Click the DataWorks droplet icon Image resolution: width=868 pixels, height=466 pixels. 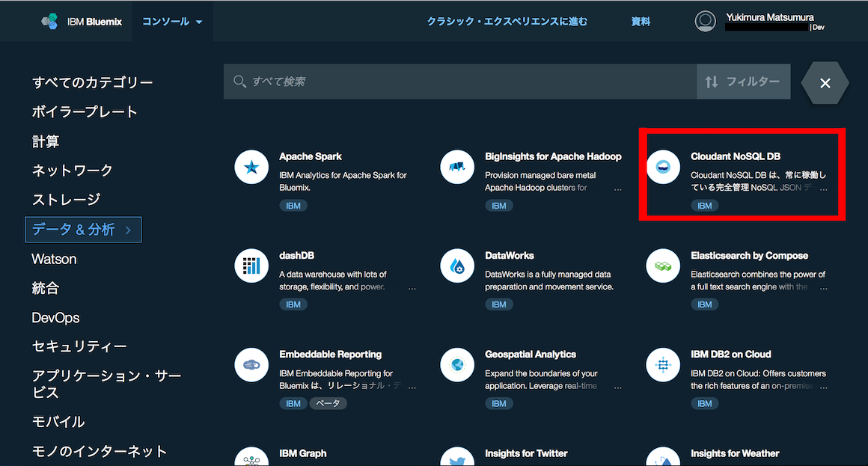tap(457, 266)
